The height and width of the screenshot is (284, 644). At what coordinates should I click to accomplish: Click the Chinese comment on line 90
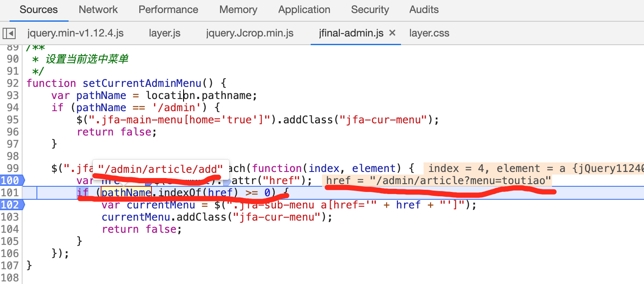(x=87, y=59)
